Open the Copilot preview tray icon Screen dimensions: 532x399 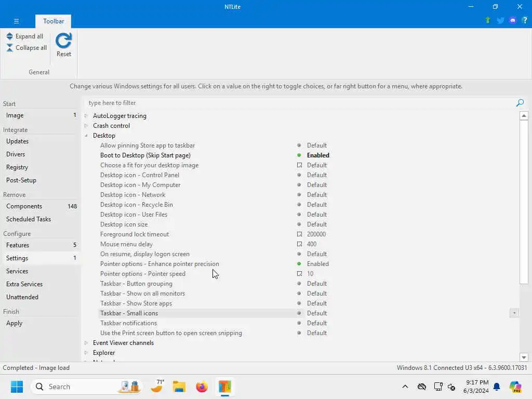515,387
